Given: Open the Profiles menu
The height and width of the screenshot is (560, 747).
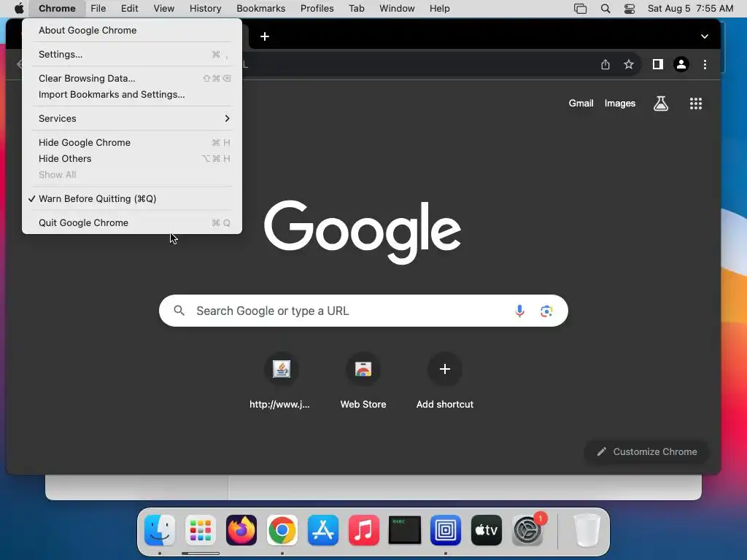Looking at the screenshot, I should (x=317, y=9).
